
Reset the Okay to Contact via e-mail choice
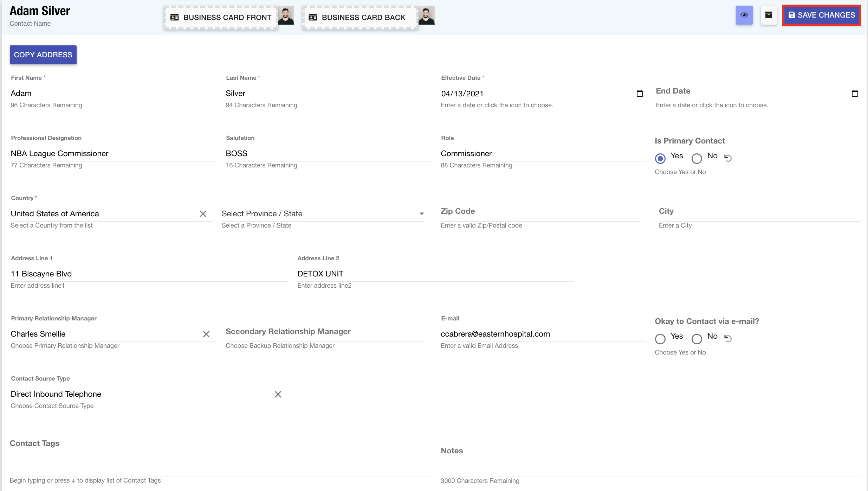[728, 338]
